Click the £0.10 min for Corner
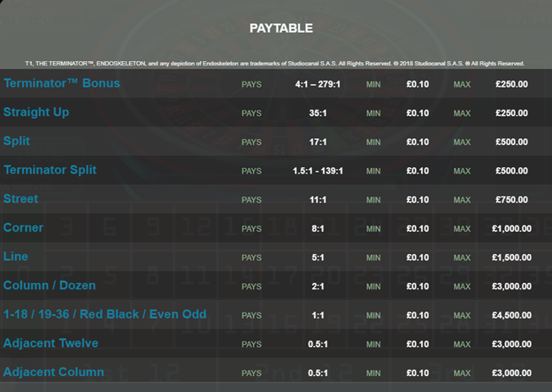Screen dimensions: 552x392 (418, 228)
